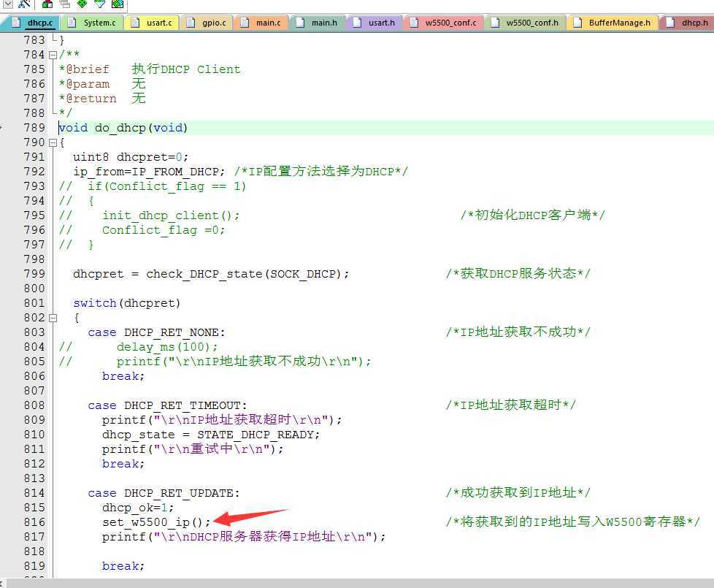Click the grayed Manage Multi-Project Workspace icon
Image resolution: width=714 pixels, height=588 pixels.
[65, 4]
